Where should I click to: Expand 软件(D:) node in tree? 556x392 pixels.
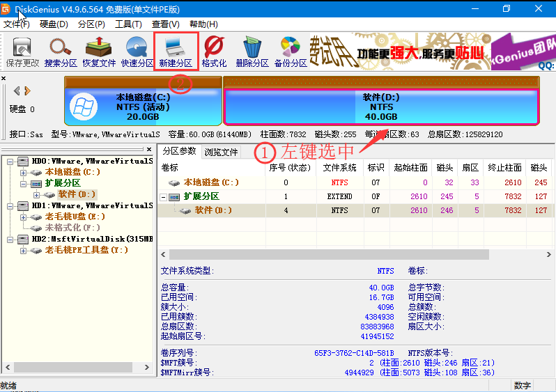click(36, 195)
